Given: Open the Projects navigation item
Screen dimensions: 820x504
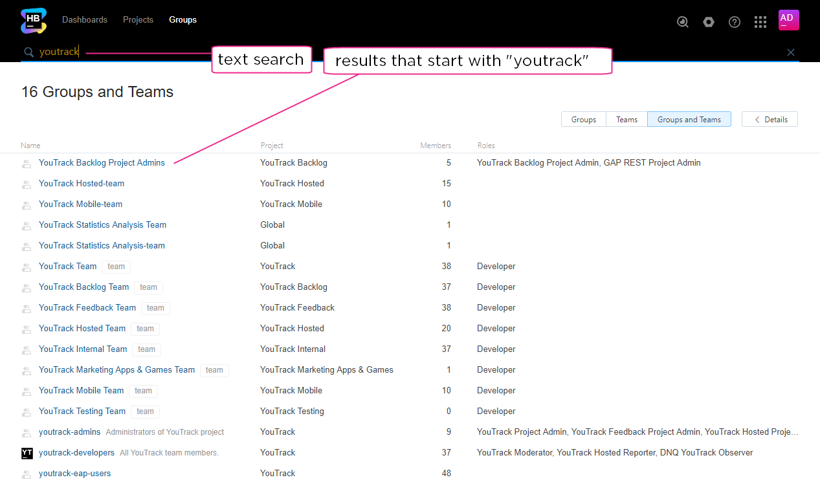Looking at the screenshot, I should click(138, 19).
